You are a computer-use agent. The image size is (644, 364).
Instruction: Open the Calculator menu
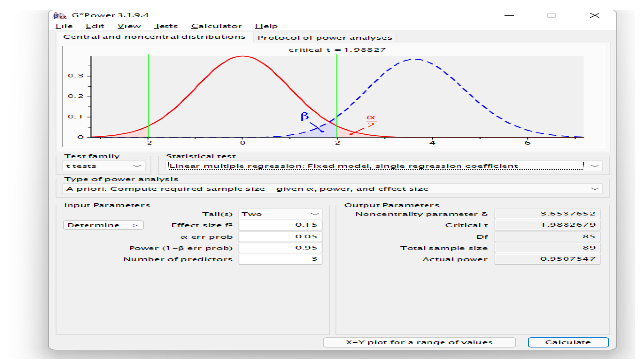pyautogui.click(x=216, y=26)
